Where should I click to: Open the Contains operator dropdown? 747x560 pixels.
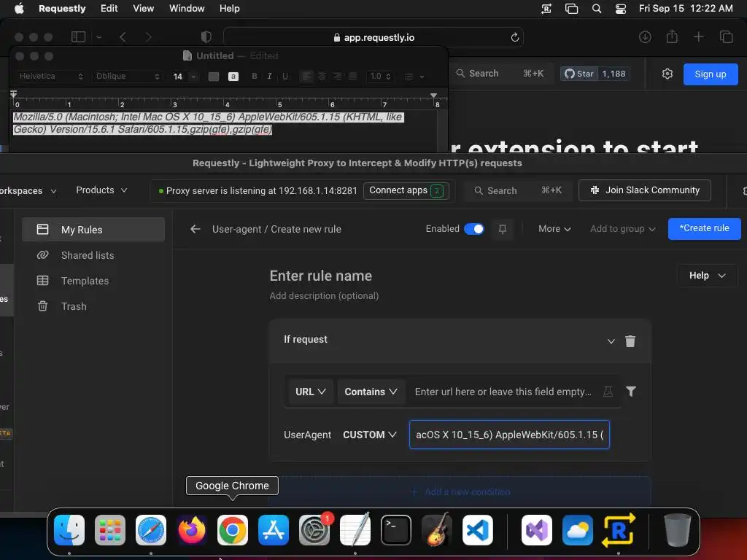371,392
